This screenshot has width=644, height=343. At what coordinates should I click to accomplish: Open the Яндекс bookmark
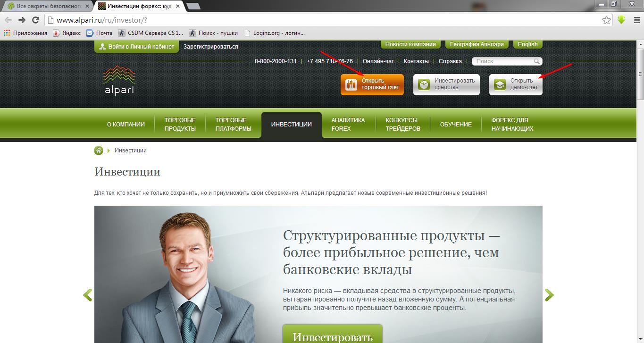tap(67, 33)
